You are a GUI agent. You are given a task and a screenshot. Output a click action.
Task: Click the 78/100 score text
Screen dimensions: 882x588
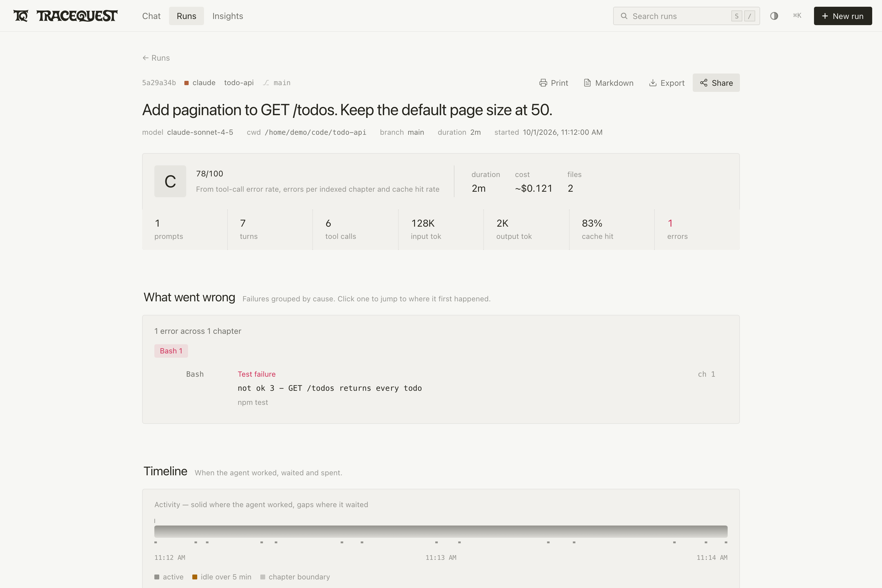(x=209, y=174)
